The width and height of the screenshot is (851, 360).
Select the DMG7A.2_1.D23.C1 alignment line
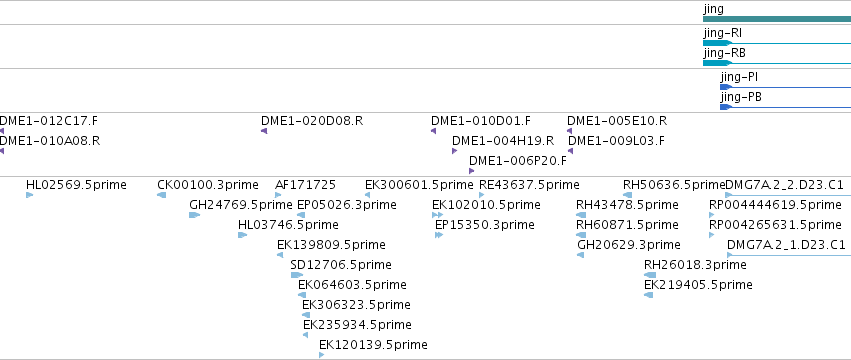tap(789, 255)
